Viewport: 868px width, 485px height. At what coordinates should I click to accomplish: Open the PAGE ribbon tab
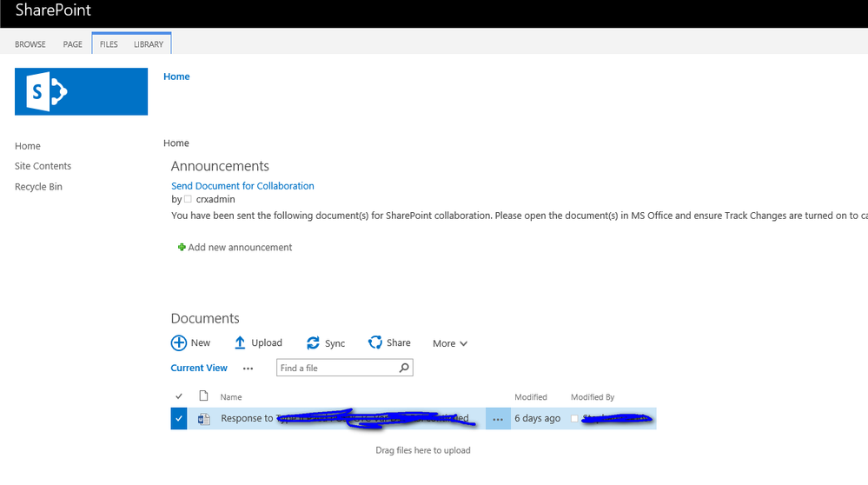[x=72, y=44]
